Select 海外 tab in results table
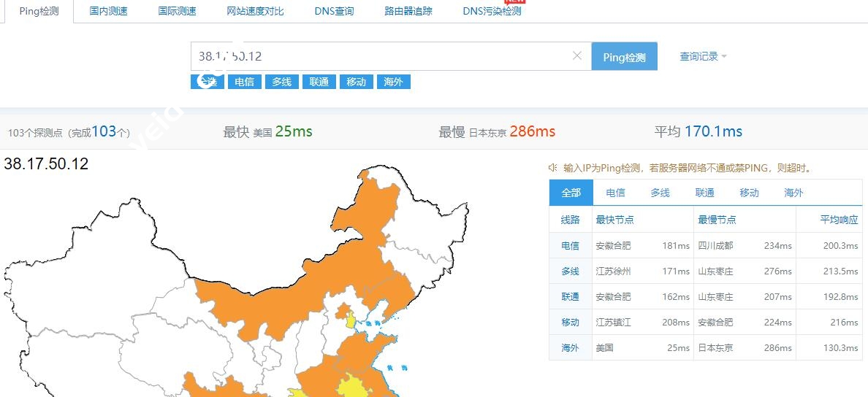Screen dimensions: 868x397 793,193
